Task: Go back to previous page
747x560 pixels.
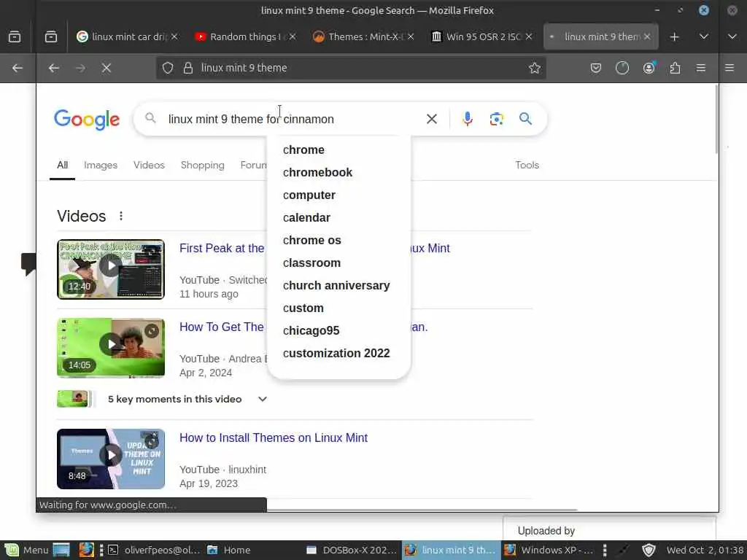Action: (x=54, y=68)
